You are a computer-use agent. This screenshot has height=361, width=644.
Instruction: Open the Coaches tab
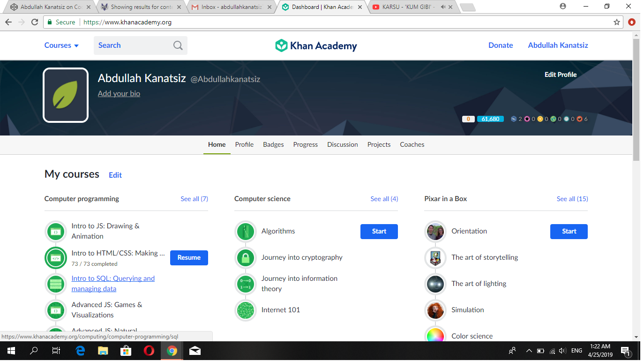pyautogui.click(x=412, y=144)
